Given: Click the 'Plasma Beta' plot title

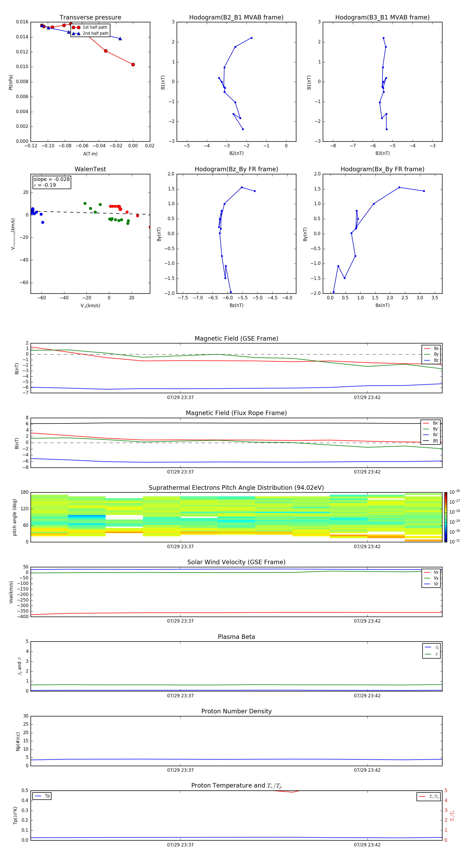Looking at the screenshot, I should coord(236,637).
